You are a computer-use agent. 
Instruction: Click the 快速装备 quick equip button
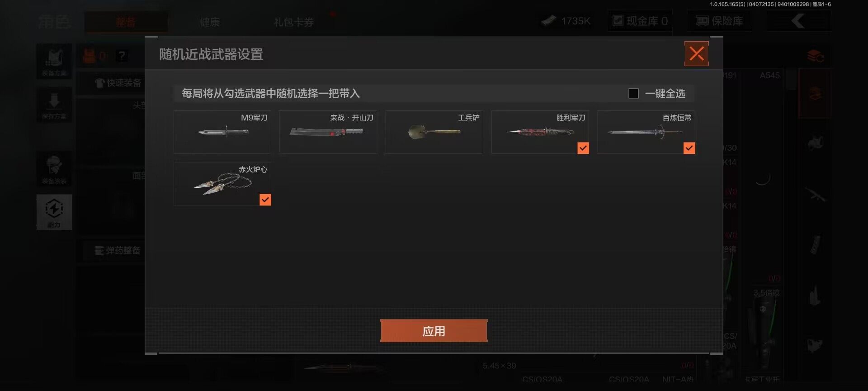pos(118,83)
